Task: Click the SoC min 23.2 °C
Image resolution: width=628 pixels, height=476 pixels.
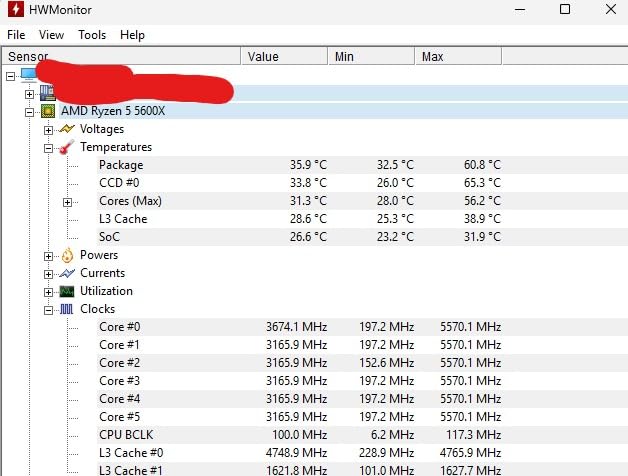Action: [395, 237]
